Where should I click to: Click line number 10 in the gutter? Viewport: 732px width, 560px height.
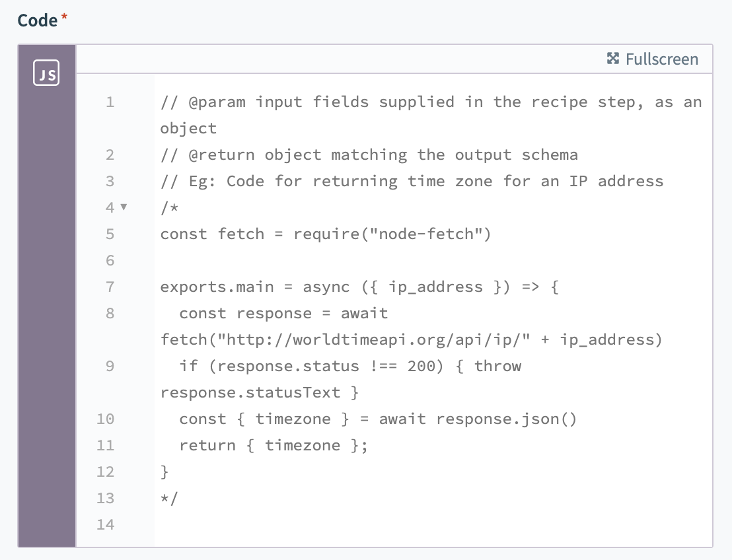[x=105, y=419]
